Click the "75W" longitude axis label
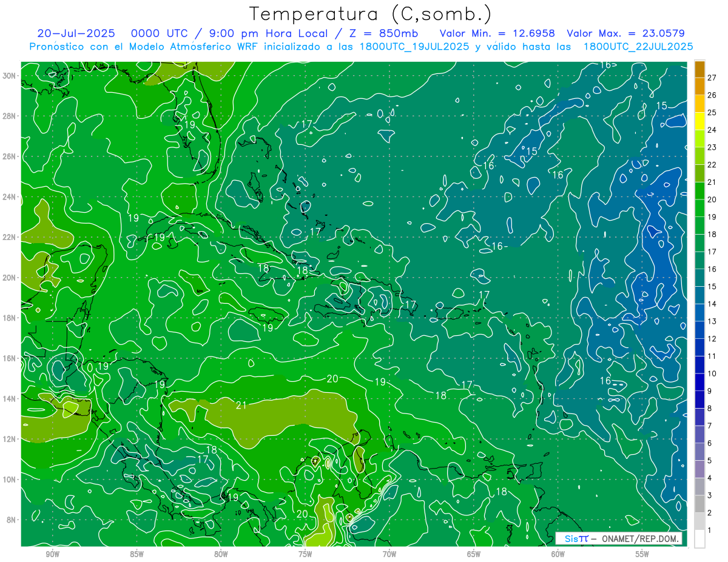The height and width of the screenshot is (562, 728). (305, 554)
